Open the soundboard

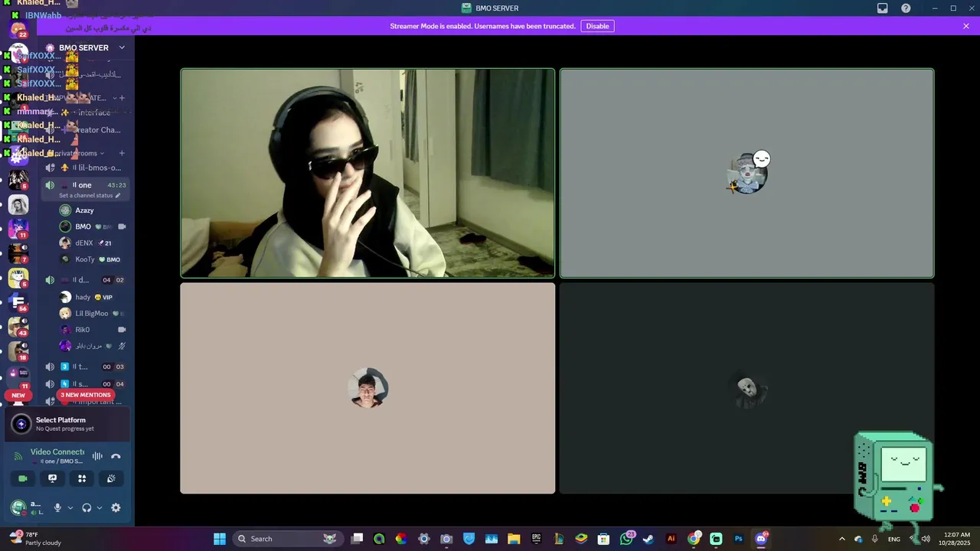111,478
